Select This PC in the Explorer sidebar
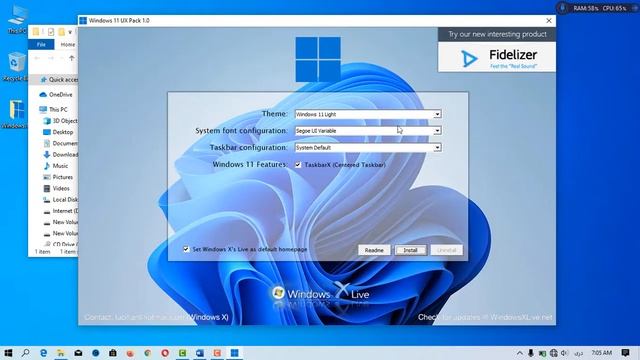The height and width of the screenshot is (360, 640). click(53, 109)
